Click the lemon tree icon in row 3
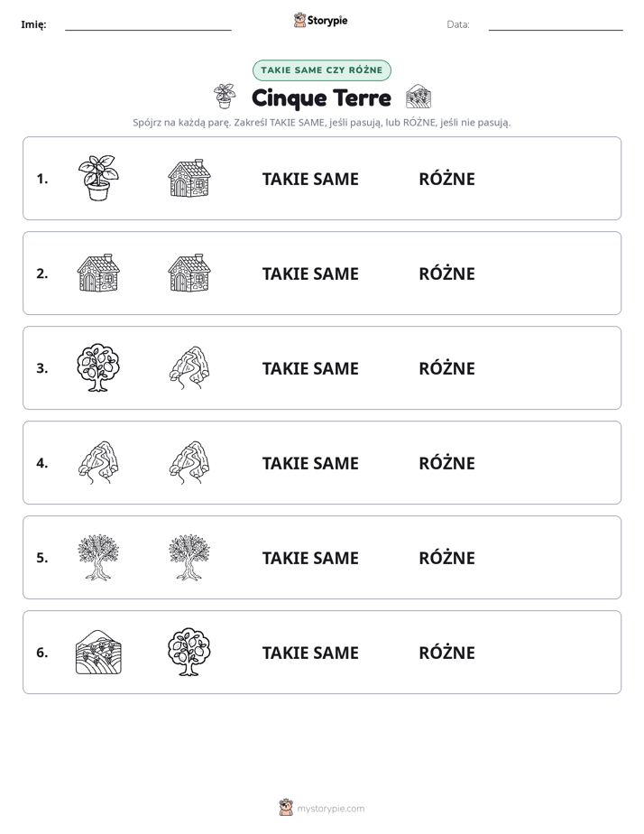The width and height of the screenshot is (644, 834). tap(98, 367)
